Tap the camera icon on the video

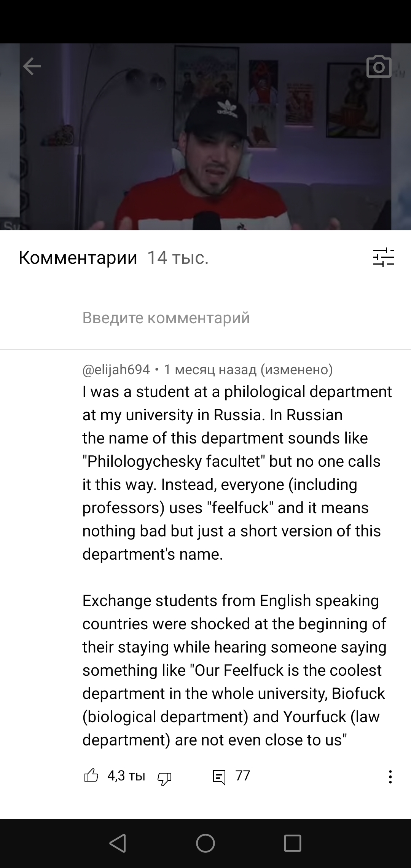(x=379, y=67)
